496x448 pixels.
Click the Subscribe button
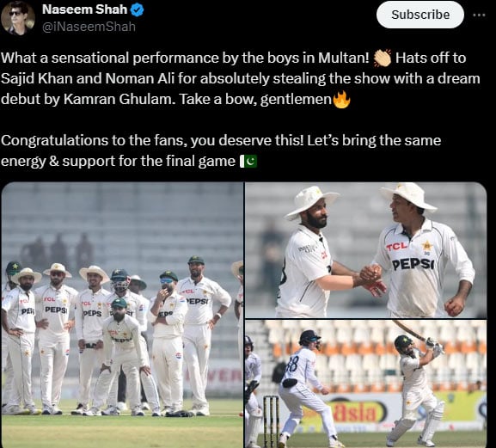click(420, 15)
